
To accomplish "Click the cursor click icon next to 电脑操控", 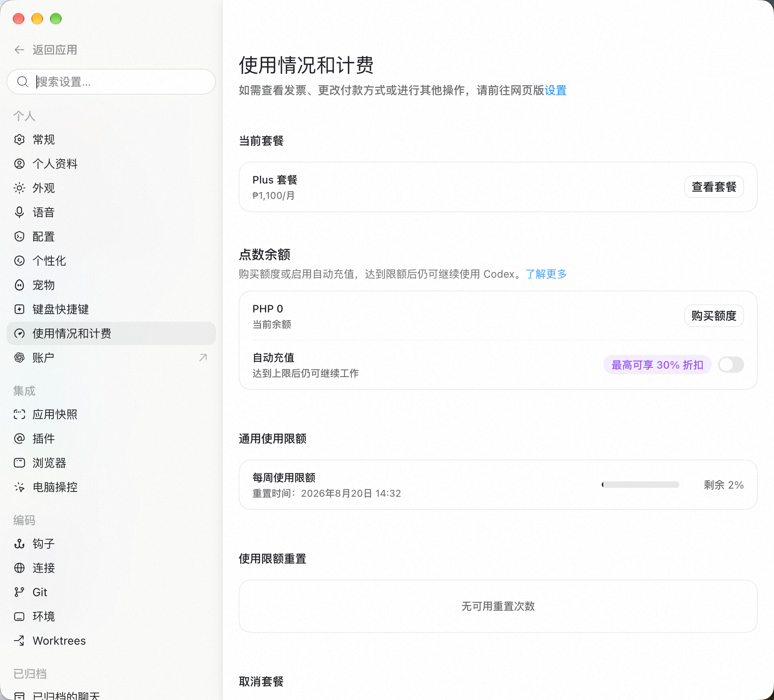I will 19,487.
